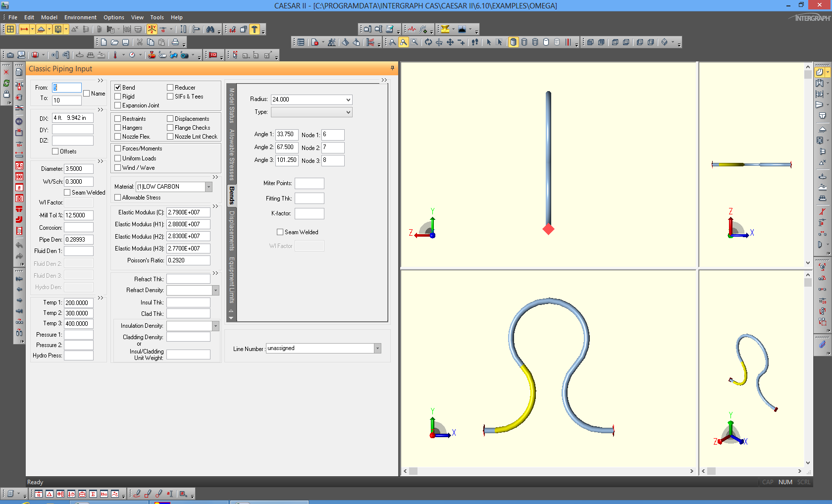Click the red 113 flag icon
The width and height of the screenshot is (832, 504).
pos(213,55)
